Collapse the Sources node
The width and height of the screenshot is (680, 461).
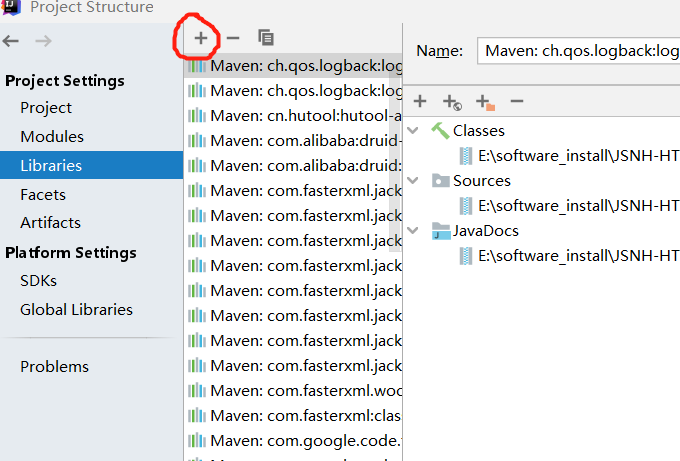pyautogui.click(x=414, y=180)
